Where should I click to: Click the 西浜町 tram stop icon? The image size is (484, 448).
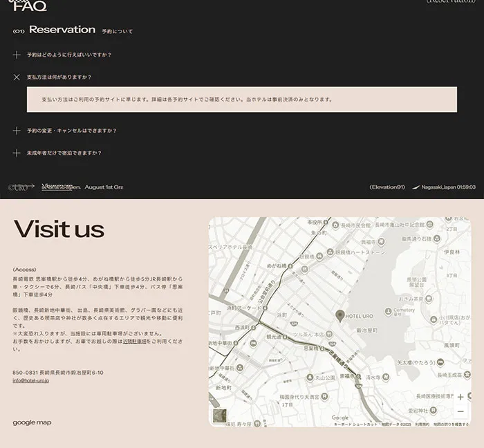pyautogui.click(x=254, y=328)
